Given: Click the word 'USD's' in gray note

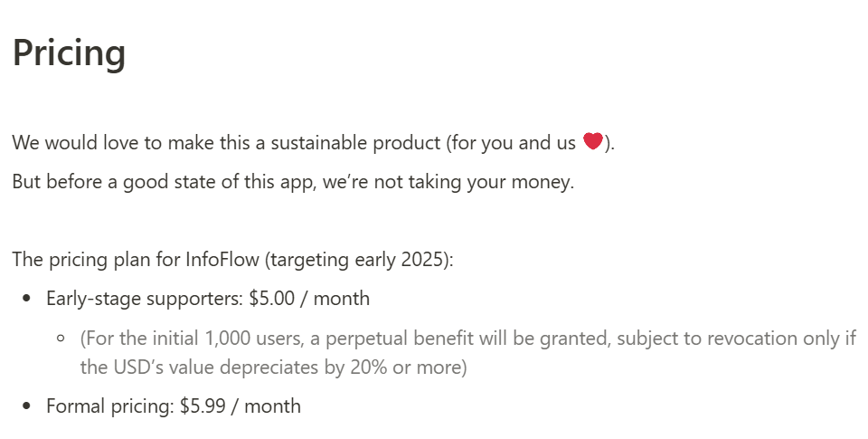Looking at the screenshot, I should [136, 367].
